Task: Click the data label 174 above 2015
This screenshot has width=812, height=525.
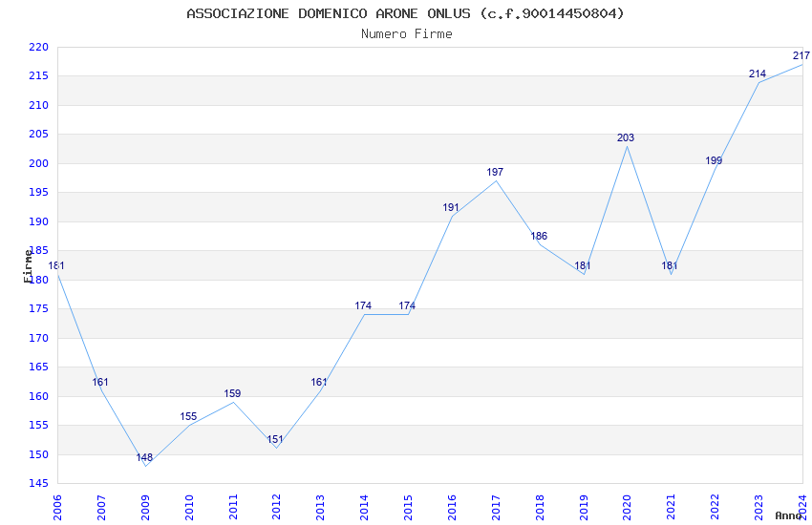Action: pyautogui.click(x=407, y=305)
